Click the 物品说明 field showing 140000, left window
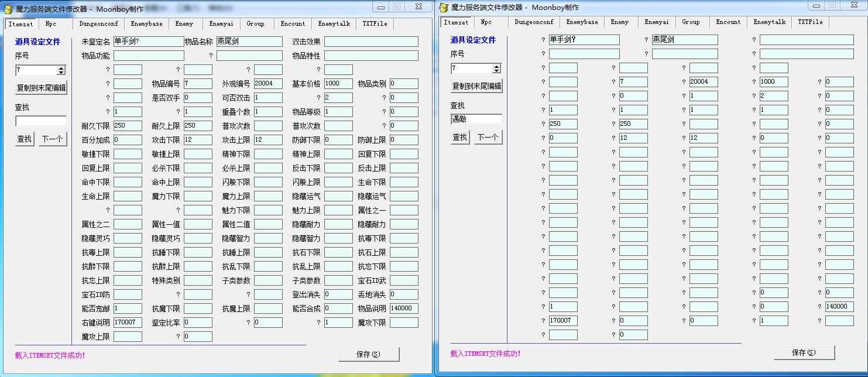The height and width of the screenshot is (377, 868). click(404, 309)
